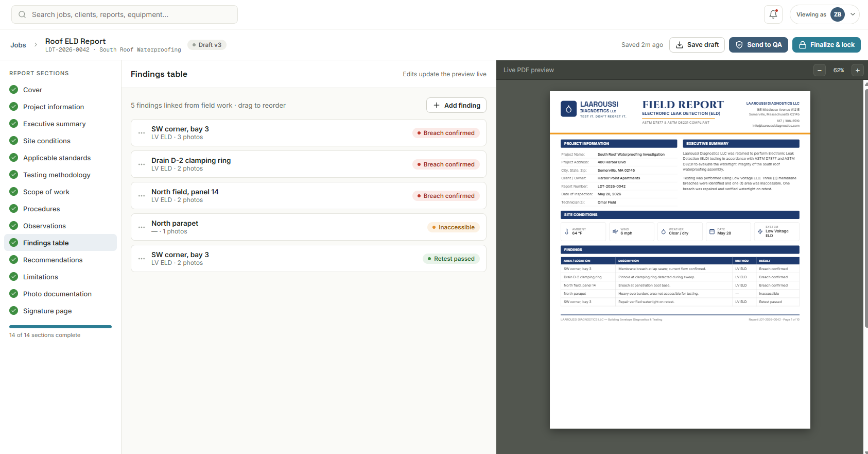Click the ZB user avatar
Viewport: 868px width, 454px height.
[x=838, y=14]
